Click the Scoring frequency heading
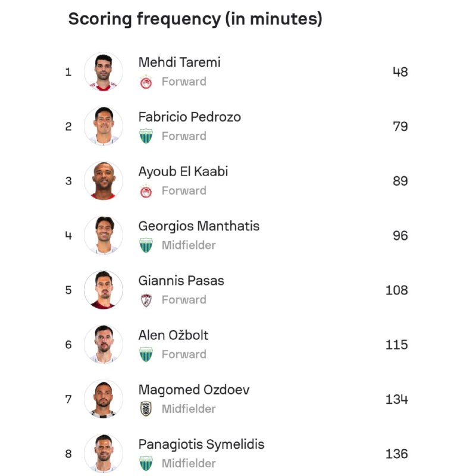This screenshot has width=476, height=476. [195, 19]
